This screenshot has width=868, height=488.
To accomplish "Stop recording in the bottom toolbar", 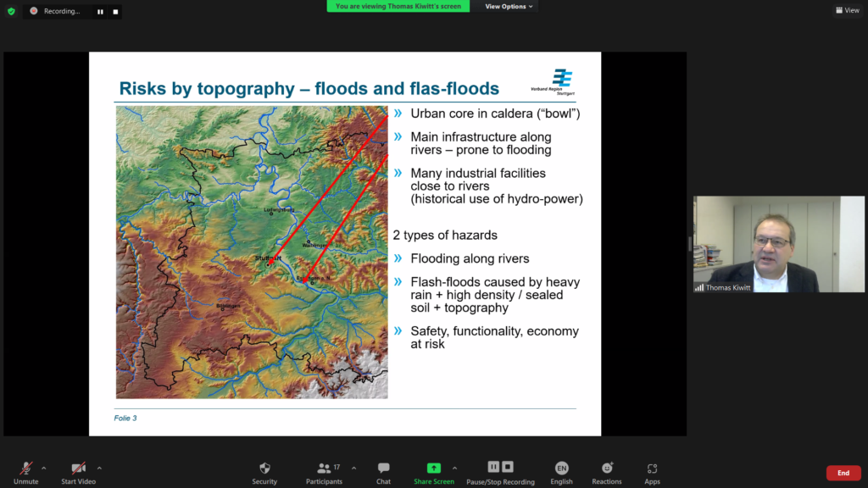I will pyautogui.click(x=508, y=467).
